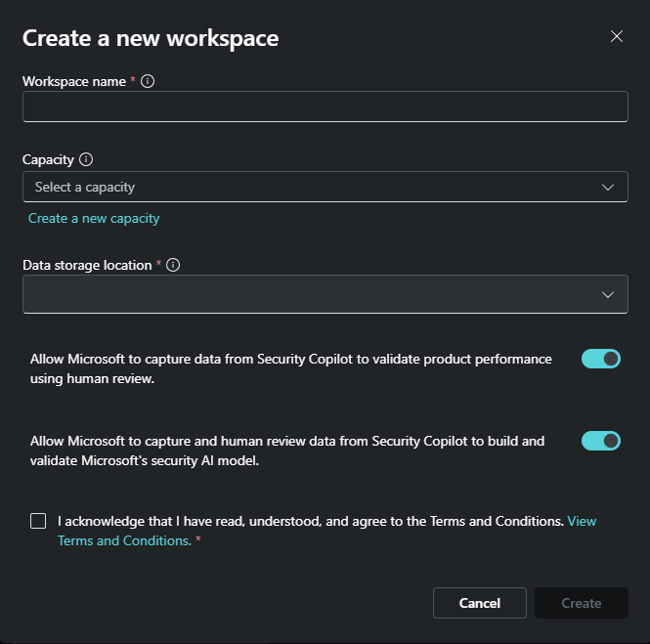650x644 pixels.
Task: Click the info icon next to Capacity
Action: point(86,159)
